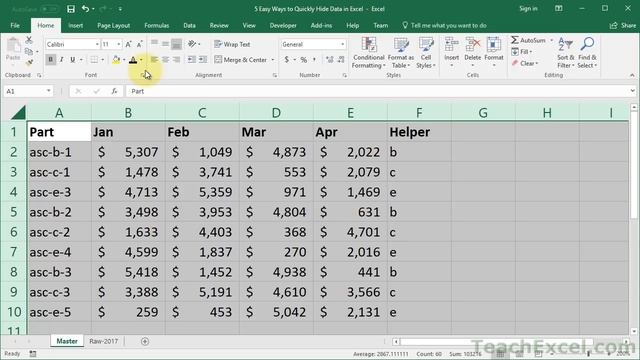Open Conditional Formatting

(x=368, y=53)
